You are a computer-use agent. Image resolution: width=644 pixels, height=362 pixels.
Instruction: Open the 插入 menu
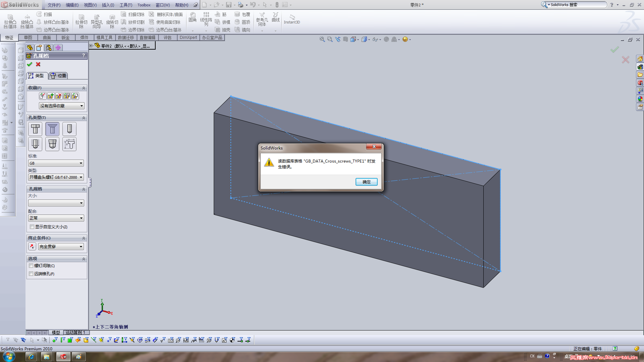click(x=108, y=5)
